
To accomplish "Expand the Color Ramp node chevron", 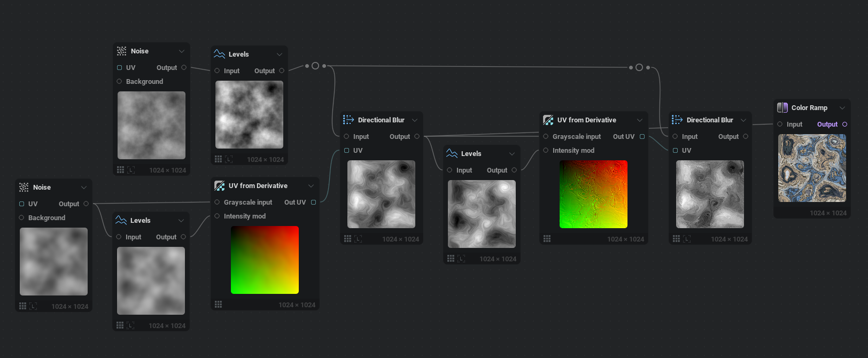I will (x=842, y=107).
